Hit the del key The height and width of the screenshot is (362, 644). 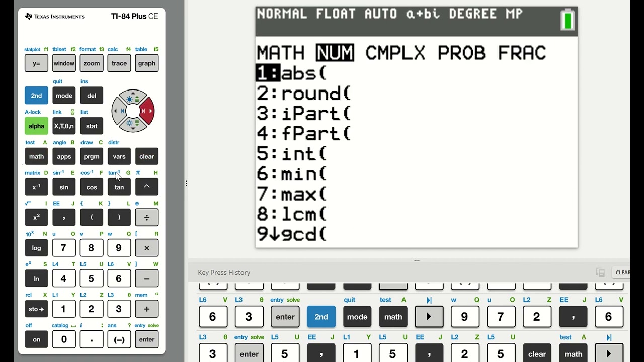[92, 96]
